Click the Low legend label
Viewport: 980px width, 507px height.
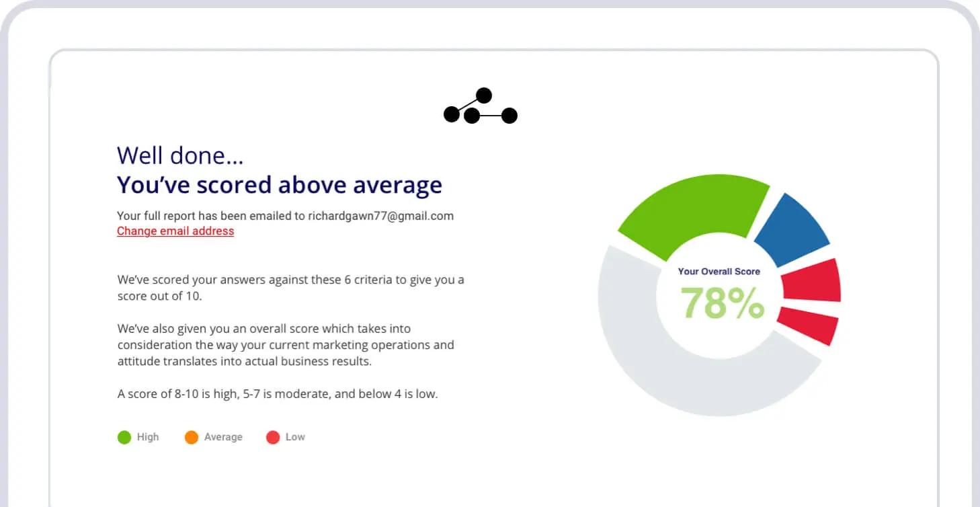tap(295, 437)
